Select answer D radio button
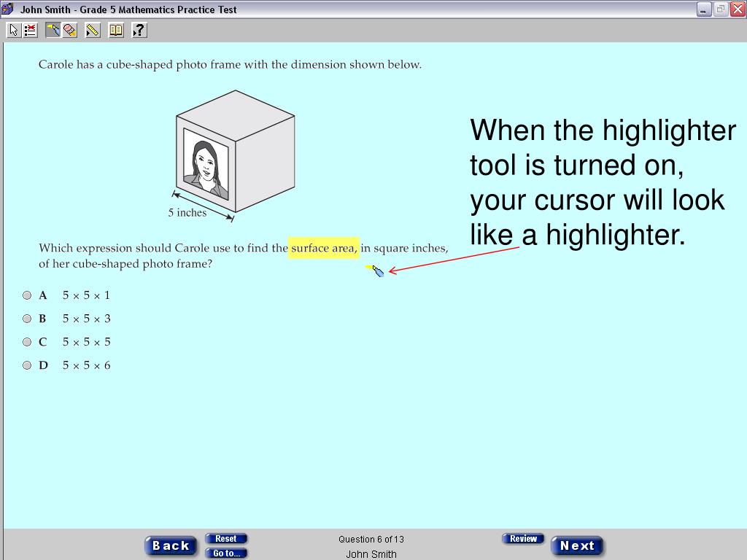This screenshot has height=560, width=747. point(27,365)
